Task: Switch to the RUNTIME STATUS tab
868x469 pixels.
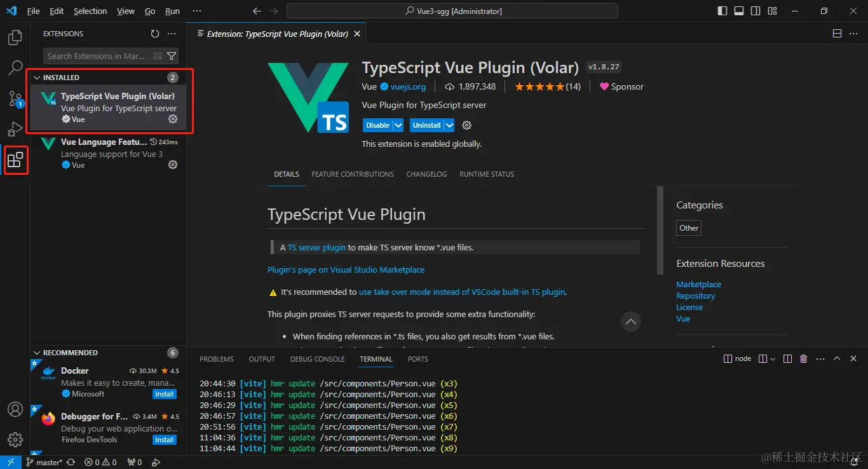Action: [x=487, y=174]
